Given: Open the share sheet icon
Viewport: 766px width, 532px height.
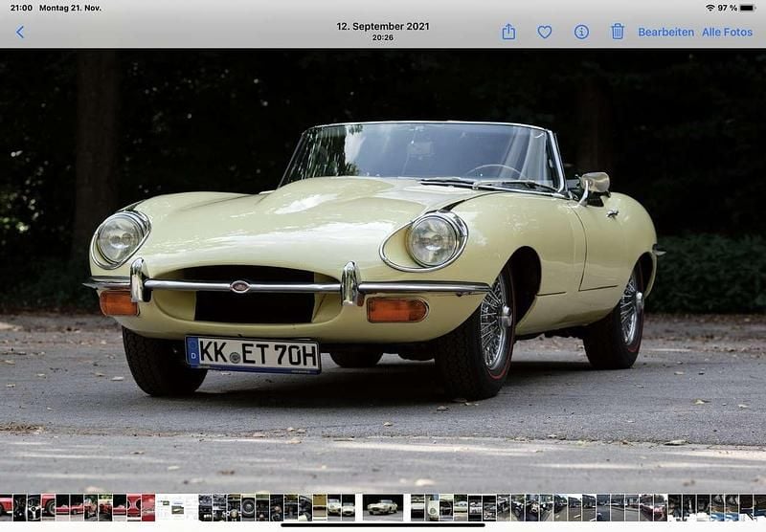Looking at the screenshot, I should [508, 32].
